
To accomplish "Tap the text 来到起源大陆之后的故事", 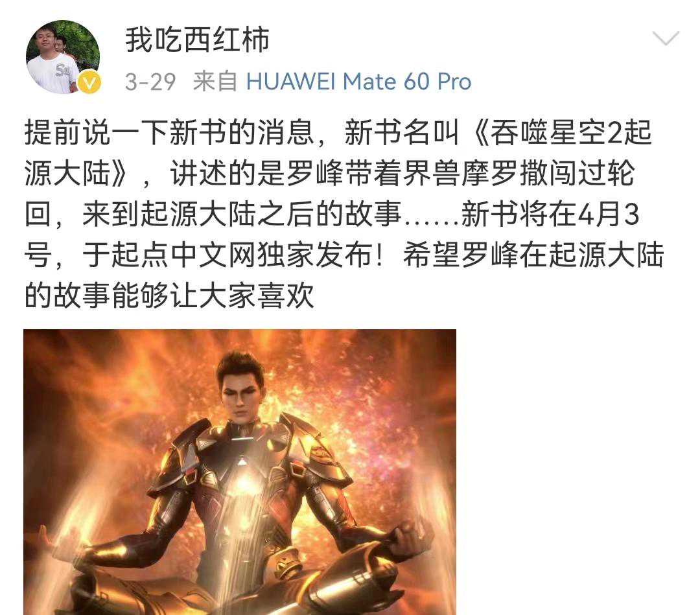I will (x=242, y=215).
